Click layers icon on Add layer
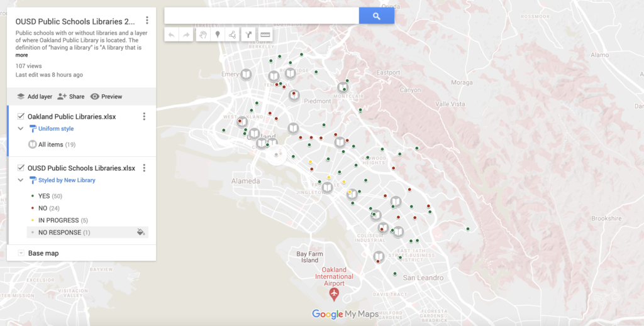 tap(21, 96)
